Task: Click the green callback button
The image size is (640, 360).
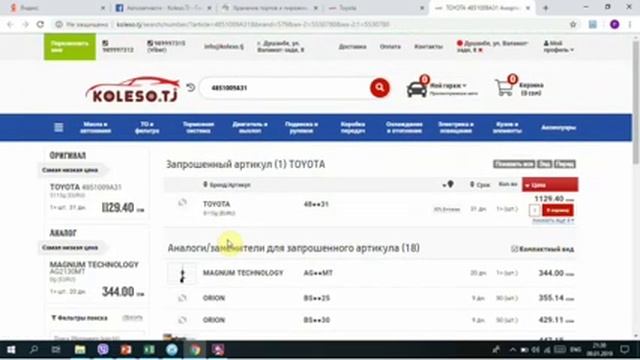Action: pyautogui.click(x=70, y=47)
